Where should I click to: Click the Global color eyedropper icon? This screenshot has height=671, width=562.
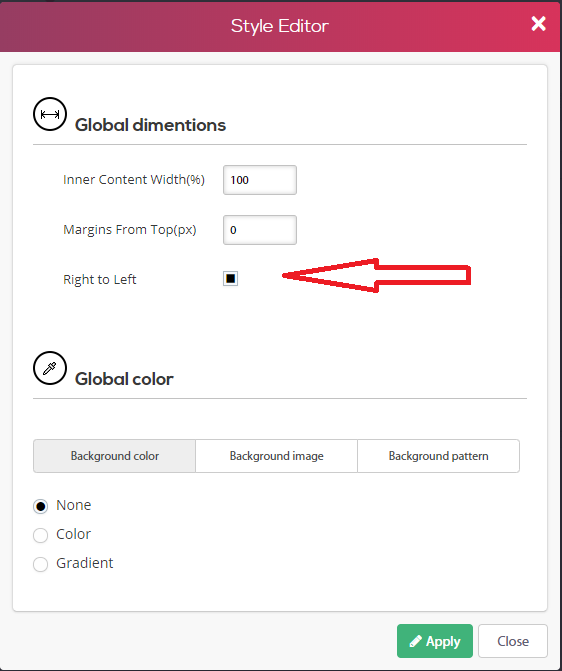tap(50, 368)
